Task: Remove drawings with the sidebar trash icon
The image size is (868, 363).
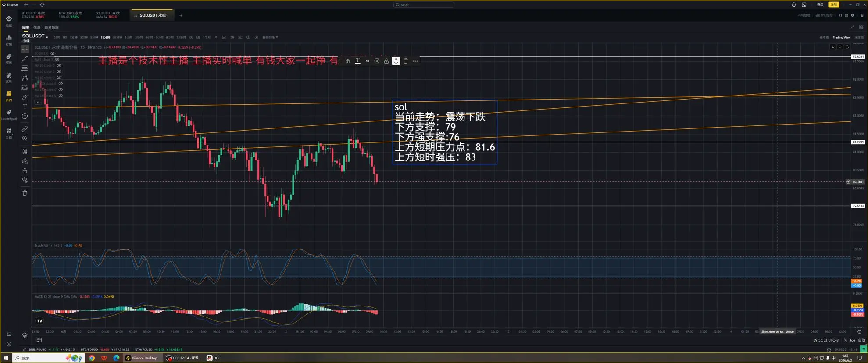Action: click(25, 193)
